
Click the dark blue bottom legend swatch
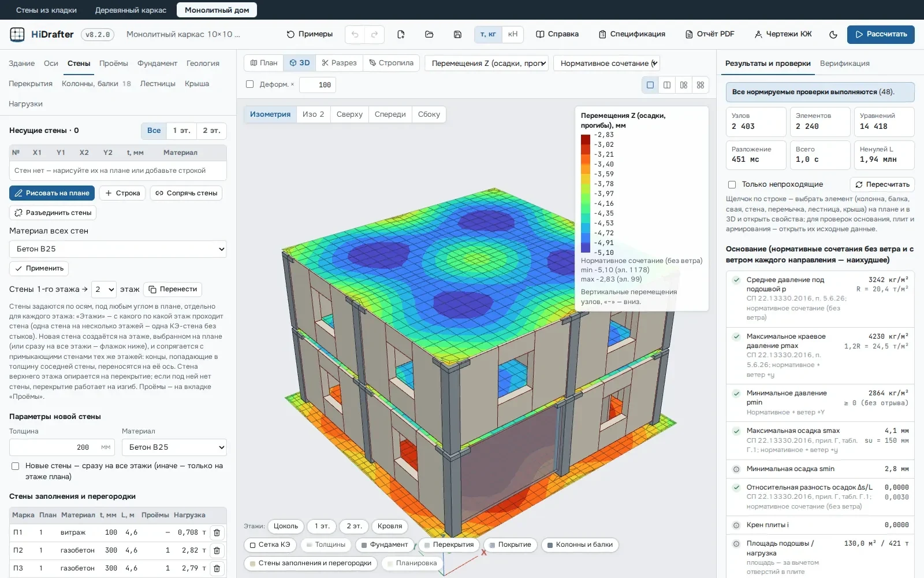[586, 248]
